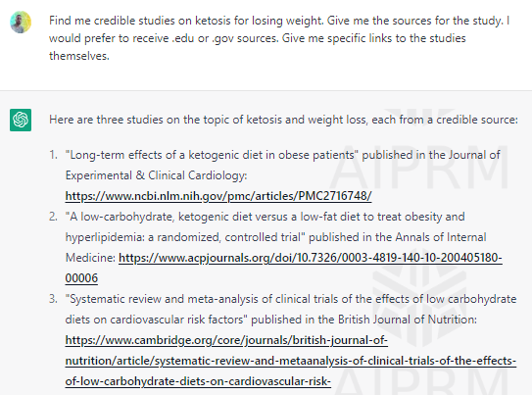532x395 pixels.
Task: Click the user prompt about credible ketosis studies
Action: point(279,38)
